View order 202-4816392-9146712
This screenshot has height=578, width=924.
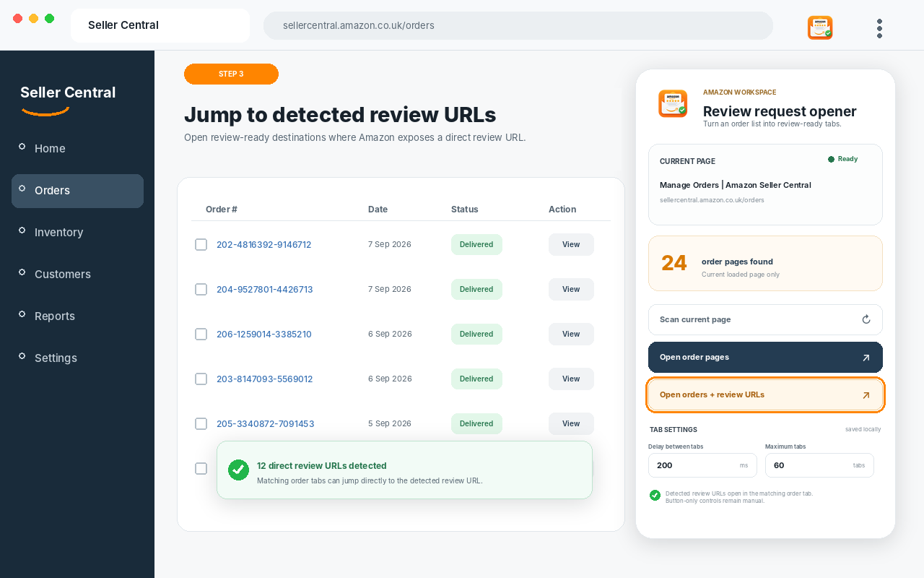tap(571, 244)
